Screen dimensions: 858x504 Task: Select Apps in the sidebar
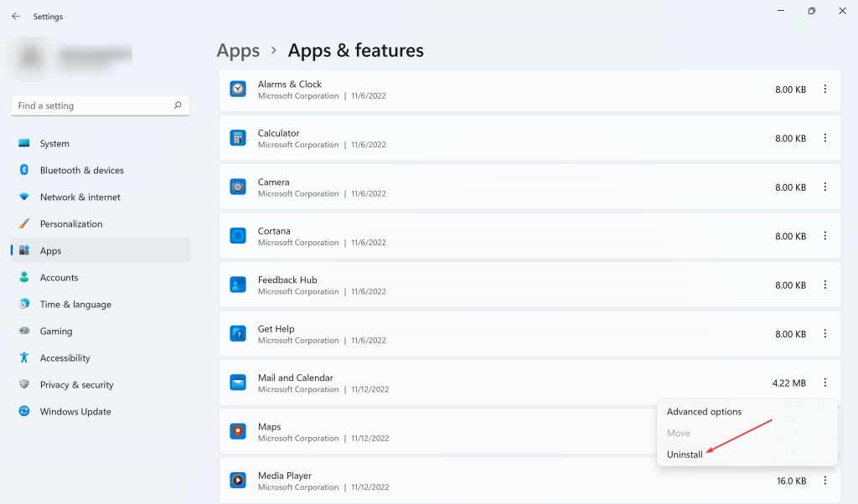101,250
